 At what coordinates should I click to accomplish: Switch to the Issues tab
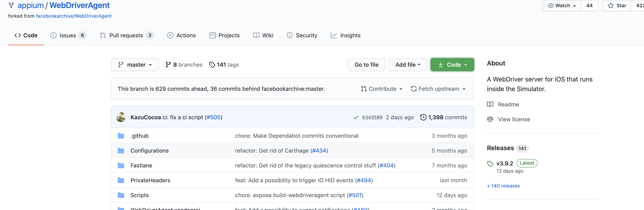pos(68,36)
